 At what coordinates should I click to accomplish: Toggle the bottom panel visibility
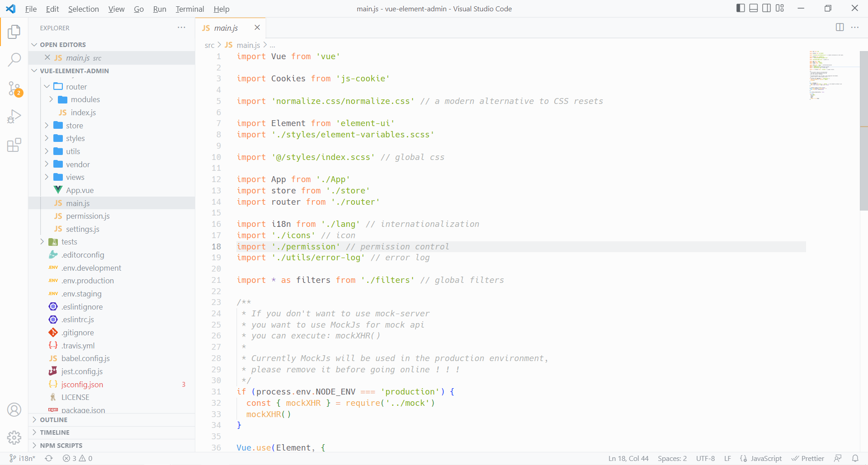pos(754,8)
